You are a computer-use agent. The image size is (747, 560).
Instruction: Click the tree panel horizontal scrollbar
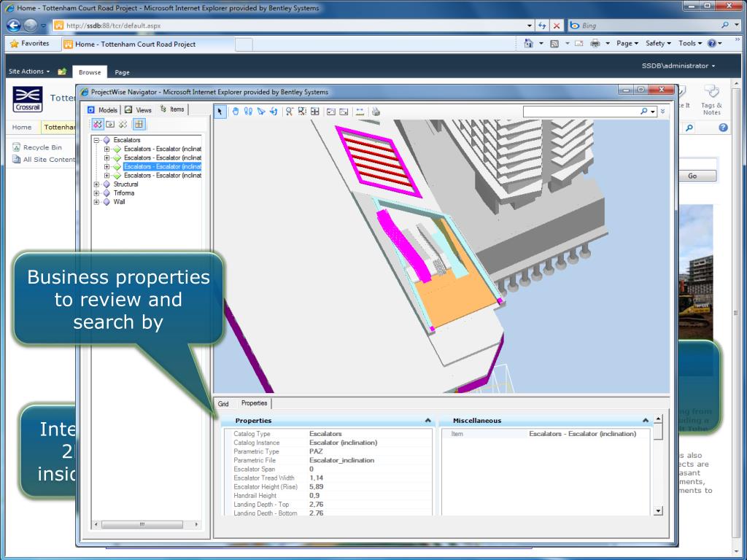(x=142, y=524)
